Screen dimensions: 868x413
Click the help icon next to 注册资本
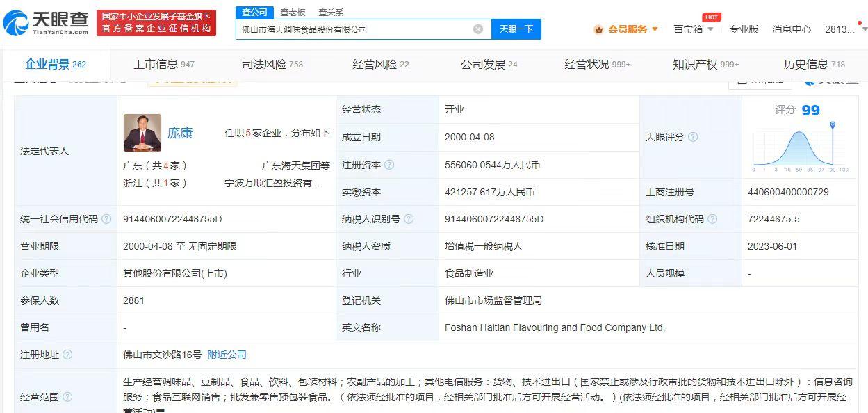(x=389, y=165)
